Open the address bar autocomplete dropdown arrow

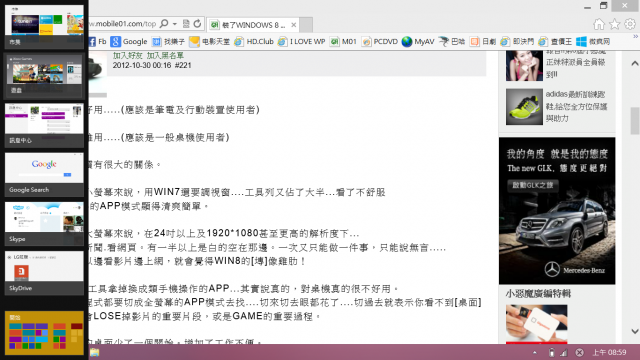tap(175, 24)
